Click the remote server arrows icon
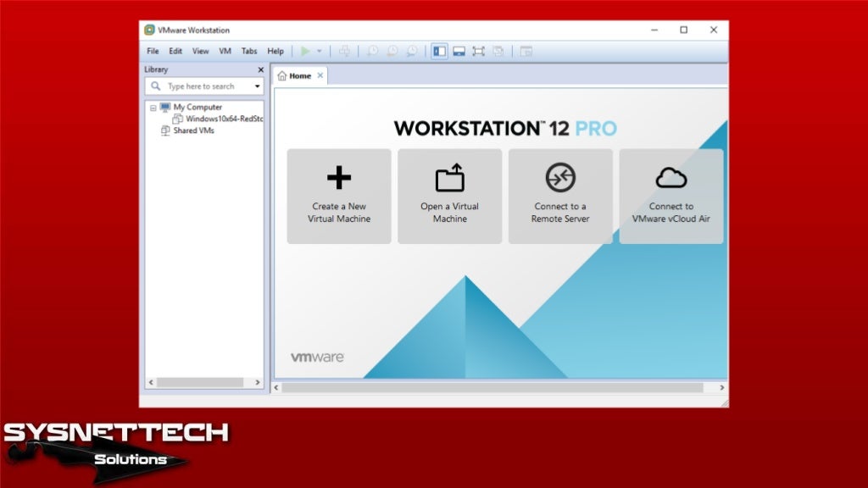This screenshot has width=868, height=488. tap(560, 177)
